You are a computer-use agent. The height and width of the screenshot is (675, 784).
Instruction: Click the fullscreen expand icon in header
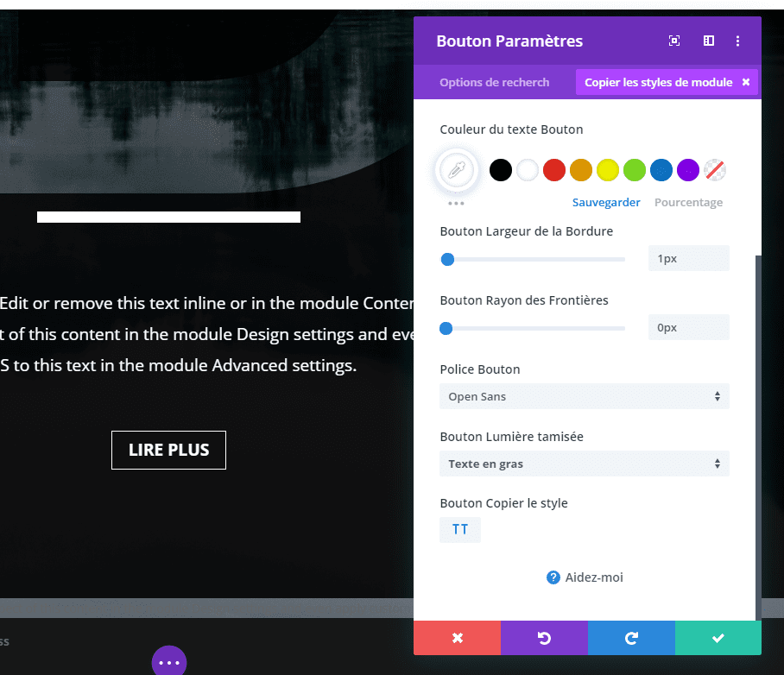pyautogui.click(x=674, y=41)
